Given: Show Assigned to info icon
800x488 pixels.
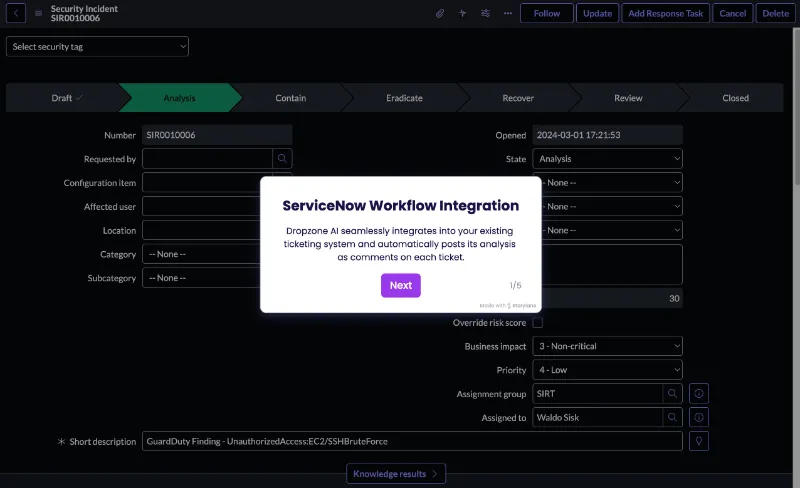Looking at the screenshot, I should [699, 418].
